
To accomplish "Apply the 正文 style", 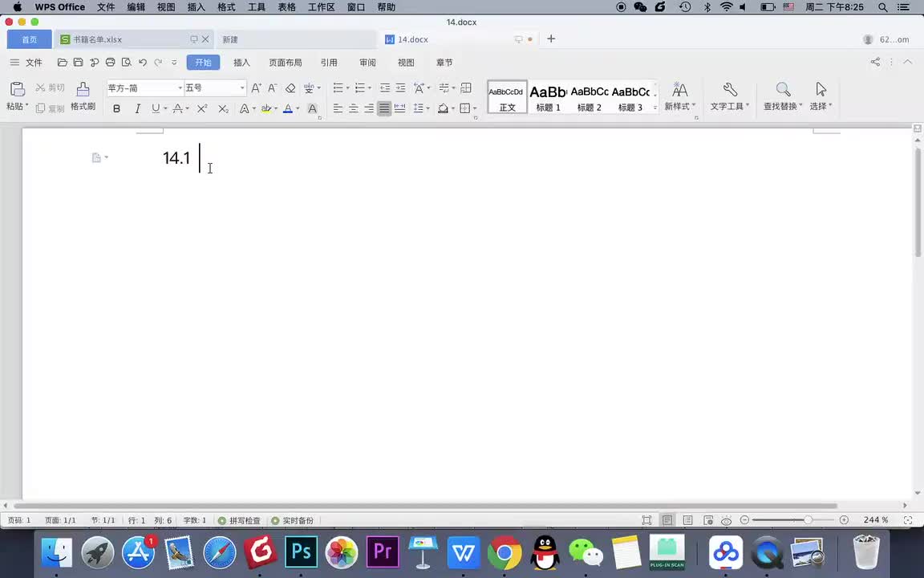I will (507, 97).
